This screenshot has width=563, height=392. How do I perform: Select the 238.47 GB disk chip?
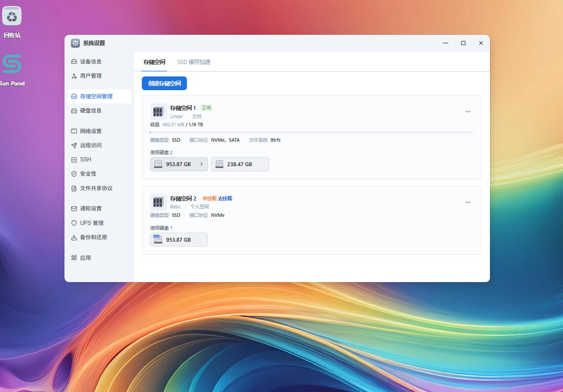coord(240,164)
